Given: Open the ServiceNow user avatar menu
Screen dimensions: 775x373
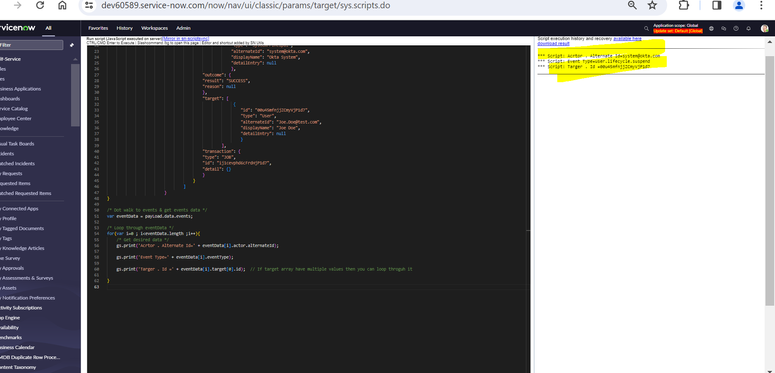Looking at the screenshot, I should 765,29.
